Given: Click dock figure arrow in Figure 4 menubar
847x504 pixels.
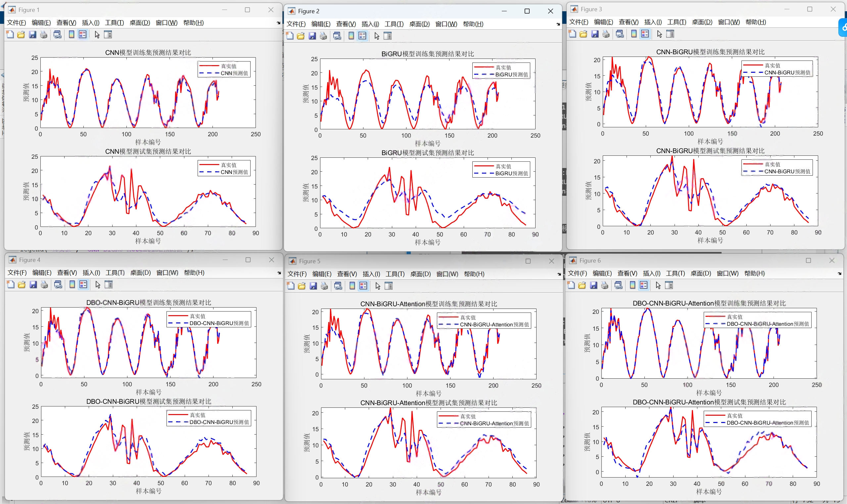Looking at the screenshot, I should [x=279, y=273].
